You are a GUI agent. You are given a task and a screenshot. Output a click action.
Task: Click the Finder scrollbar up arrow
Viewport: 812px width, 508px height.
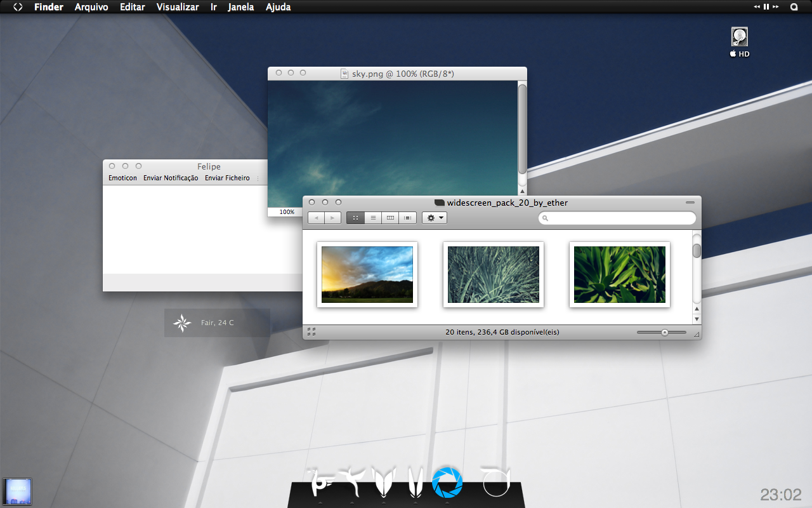click(x=697, y=309)
